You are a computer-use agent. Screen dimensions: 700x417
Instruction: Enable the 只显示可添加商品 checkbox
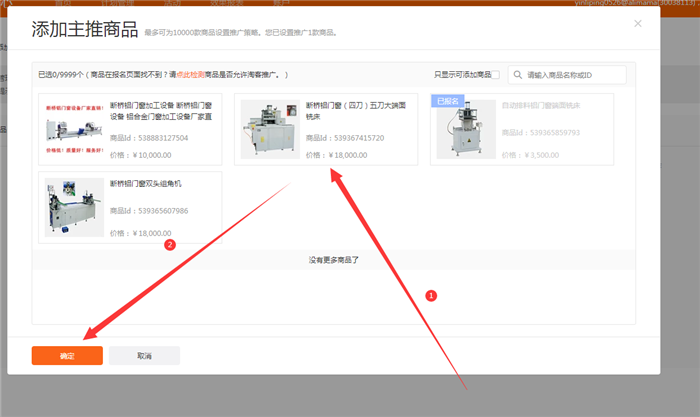point(496,75)
